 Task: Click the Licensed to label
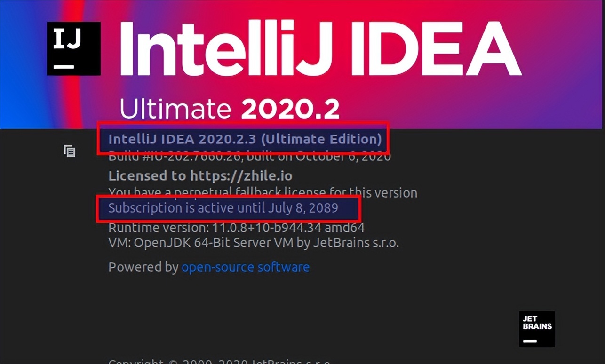pos(148,176)
